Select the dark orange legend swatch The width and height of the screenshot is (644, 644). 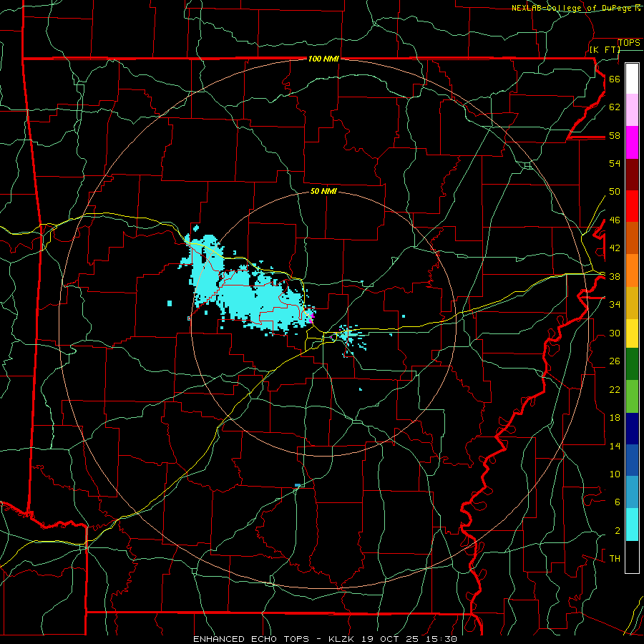(x=632, y=238)
